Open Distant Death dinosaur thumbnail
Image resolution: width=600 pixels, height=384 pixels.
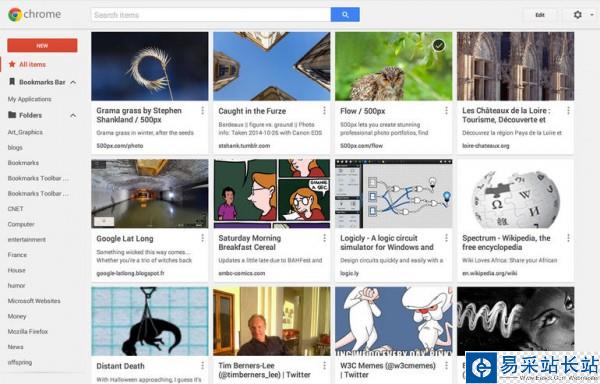click(x=150, y=321)
